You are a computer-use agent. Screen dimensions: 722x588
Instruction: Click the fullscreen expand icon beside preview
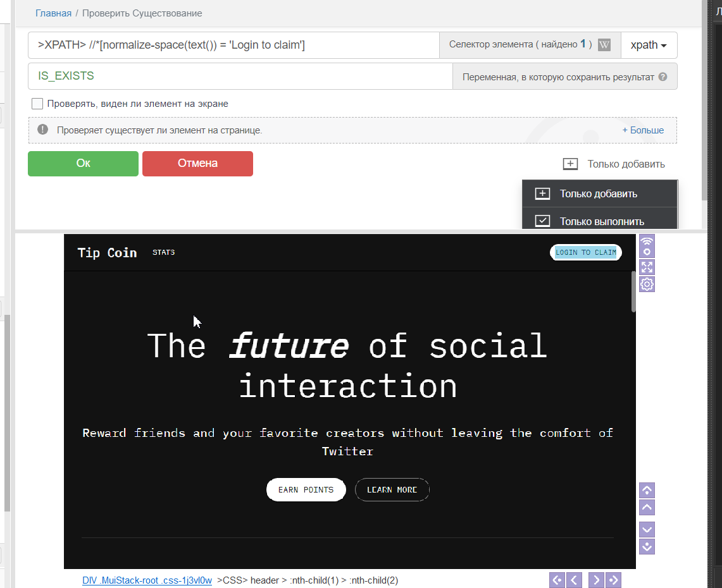647,266
